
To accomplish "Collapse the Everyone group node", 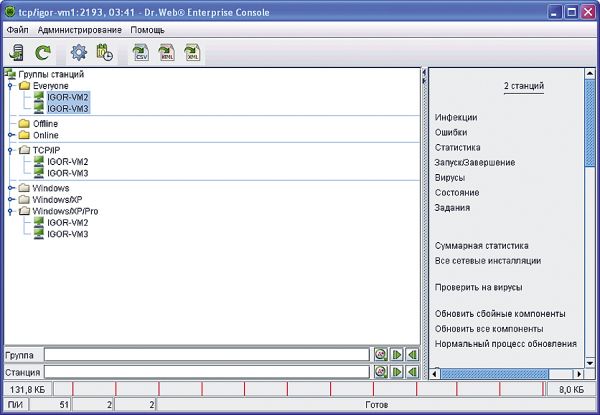I will [x=11, y=86].
